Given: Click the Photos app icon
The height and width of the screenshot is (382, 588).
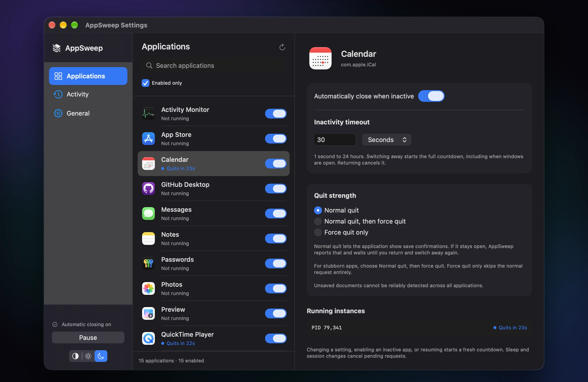Looking at the screenshot, I should coord(148,288).
